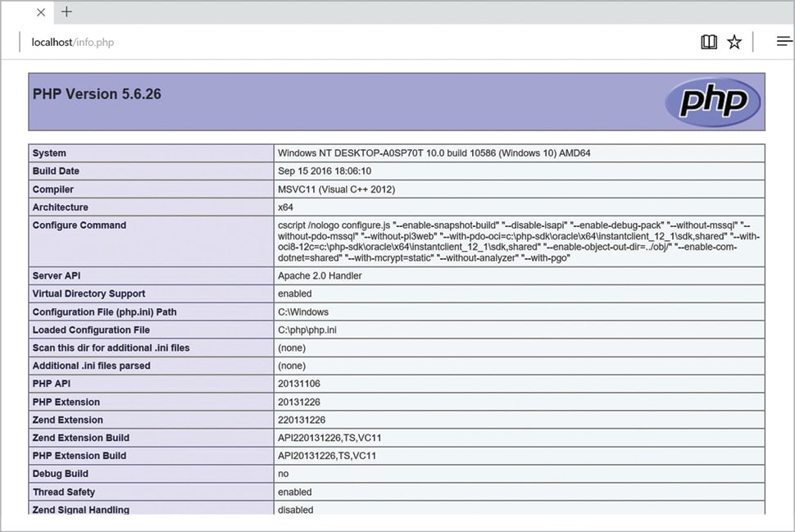The image size is (795, 532).
Task: Select the cscript /nologo configure.js command text
Action: [x=519, y=241]
